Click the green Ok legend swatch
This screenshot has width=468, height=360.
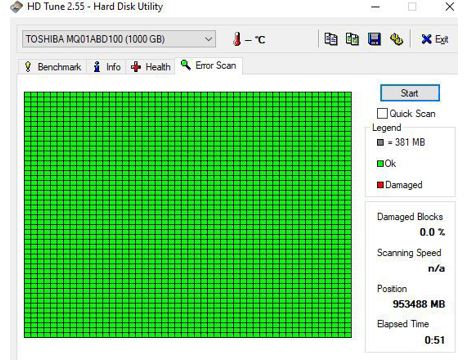pos(380,164)
